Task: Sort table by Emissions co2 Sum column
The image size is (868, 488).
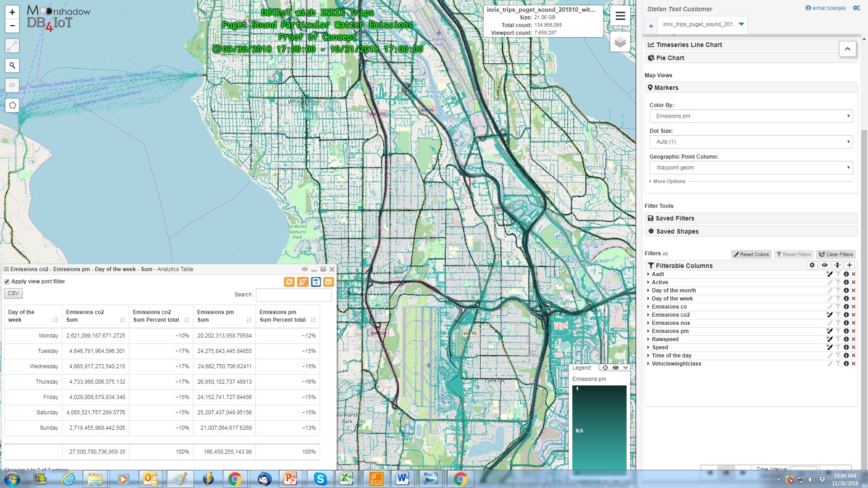Action: coord(95,316)
